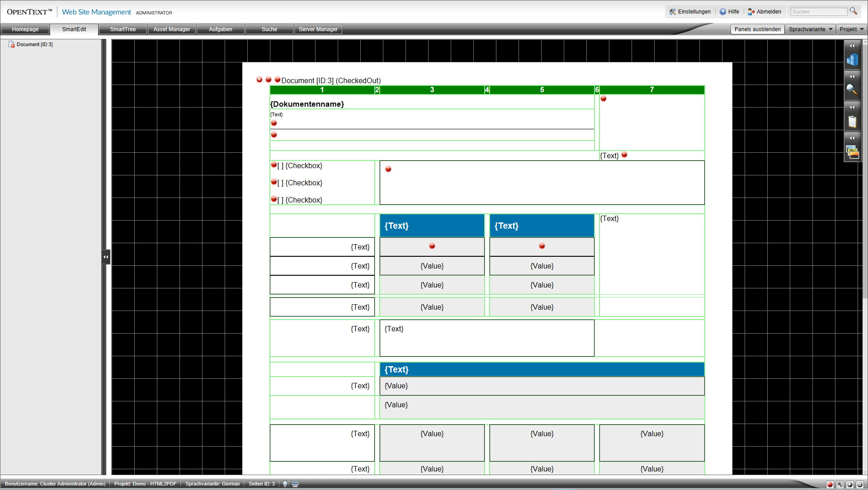Click the Hilfe question mark icon

click(723, 12)
